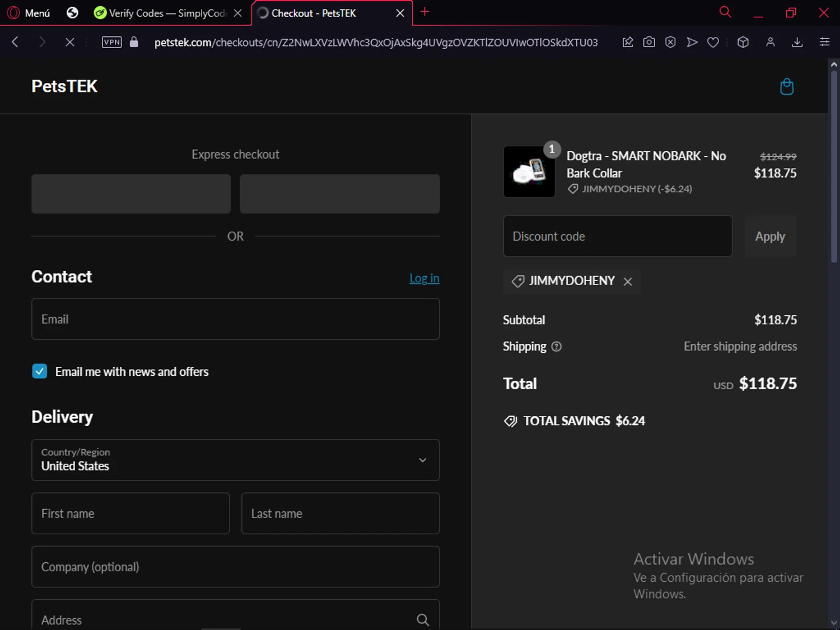
Task: Click the Email input field
Action: point(236,319)
